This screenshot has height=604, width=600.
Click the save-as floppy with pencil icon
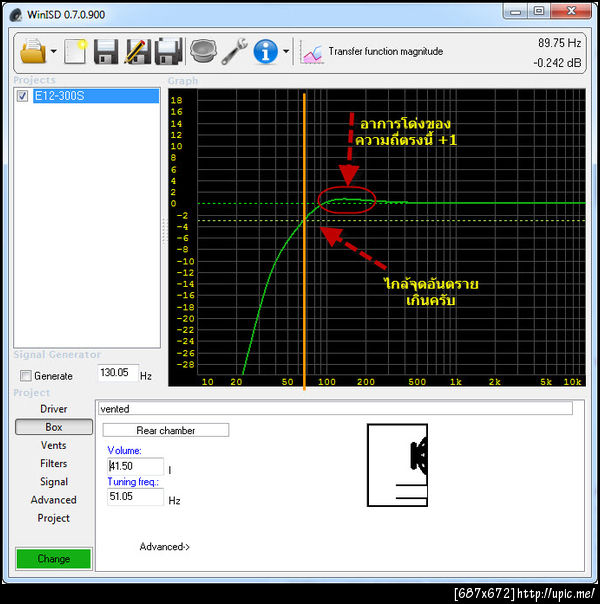[137, 51]
